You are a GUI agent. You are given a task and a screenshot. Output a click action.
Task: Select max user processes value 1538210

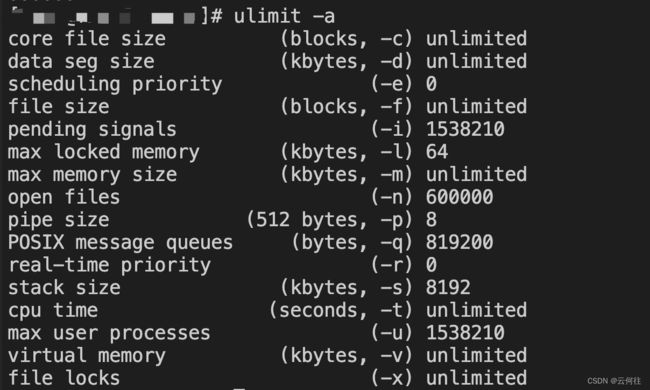tap(465, 333)
